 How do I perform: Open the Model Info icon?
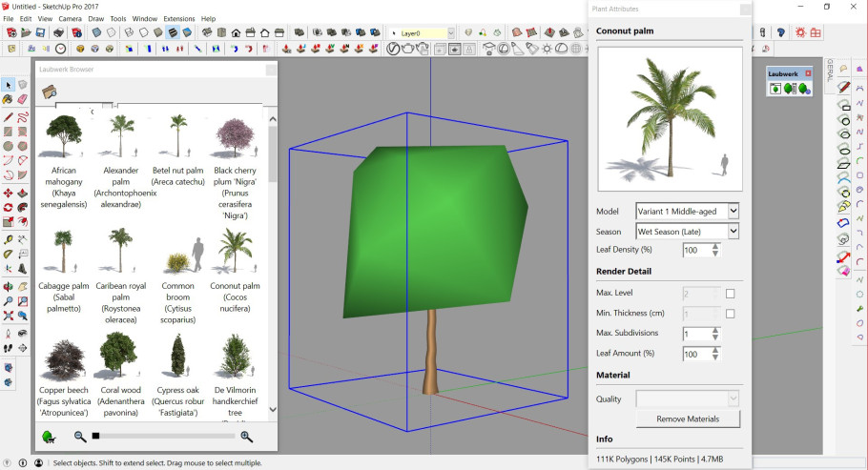tap(77, 32)
